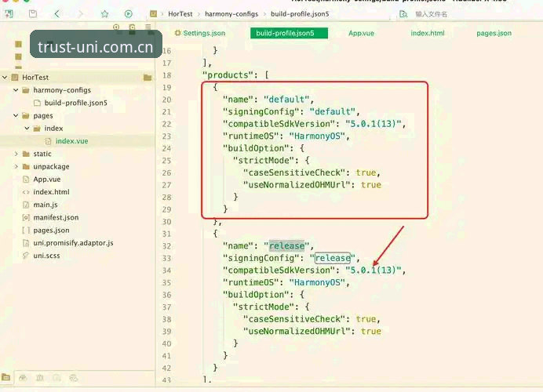Click the highlighted "release" name on line 32
Viewport: 543px width, 392px height.
click(286, 245)
